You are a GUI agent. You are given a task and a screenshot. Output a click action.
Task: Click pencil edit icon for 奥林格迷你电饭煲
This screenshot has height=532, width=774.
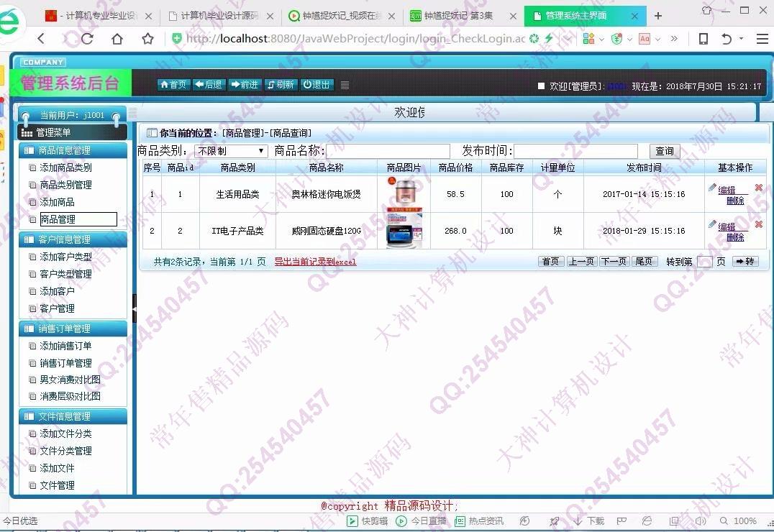(712, 188)
